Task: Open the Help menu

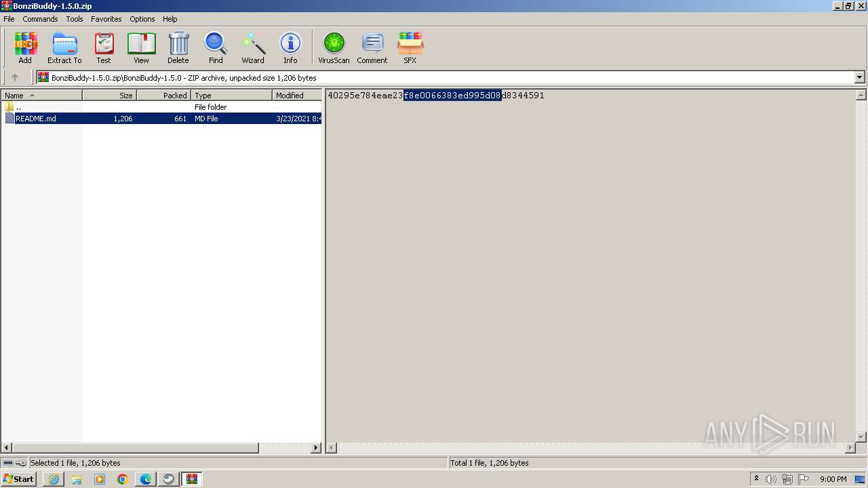Action: click(x=170, y=19)
